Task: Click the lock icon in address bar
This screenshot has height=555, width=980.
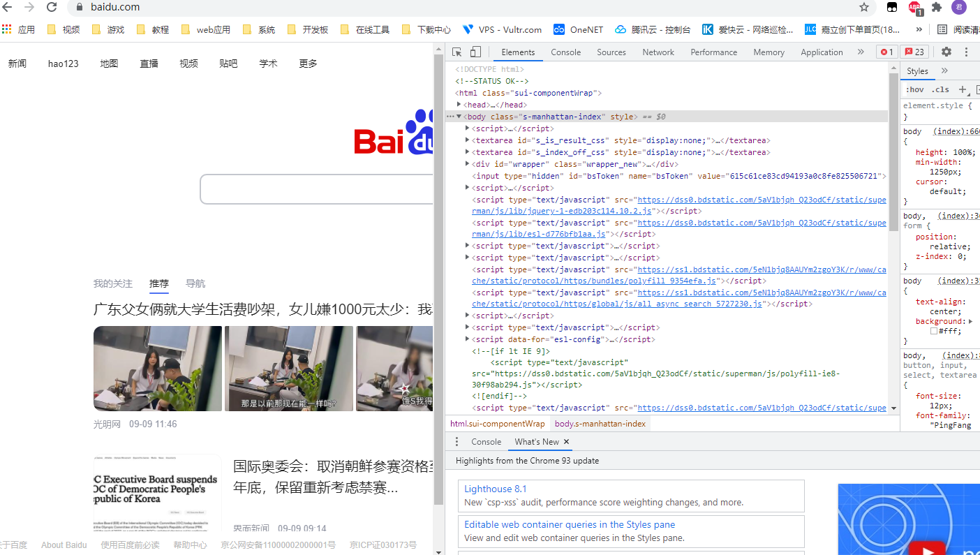Action: [x=79, y=7]
